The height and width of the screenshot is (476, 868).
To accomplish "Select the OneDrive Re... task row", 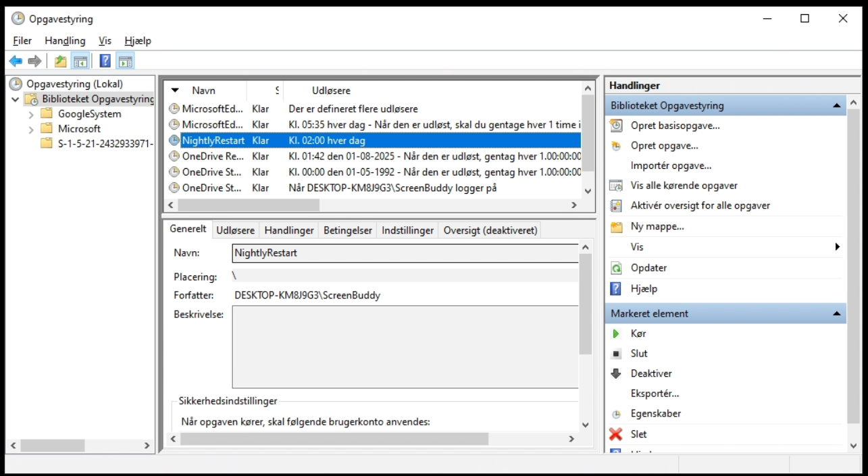I will [212, 156].
